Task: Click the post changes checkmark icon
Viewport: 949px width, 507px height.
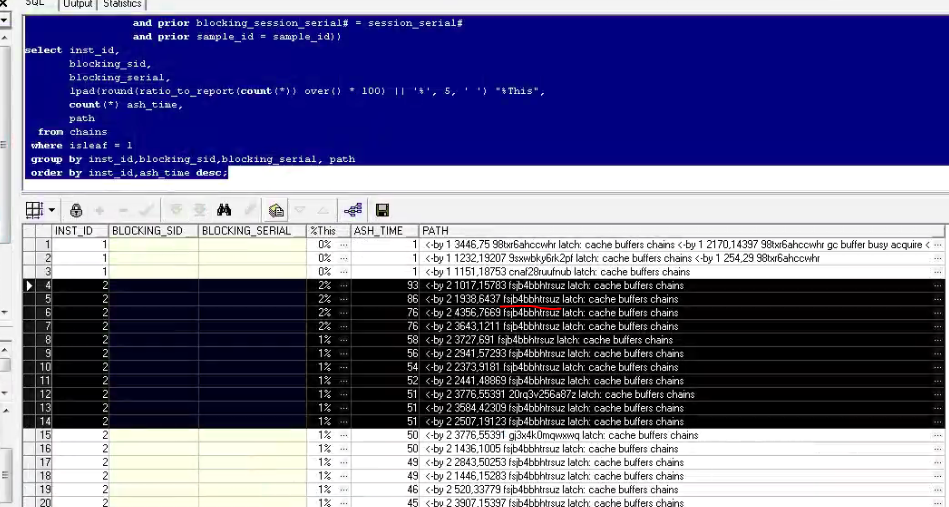Action: 146,210
